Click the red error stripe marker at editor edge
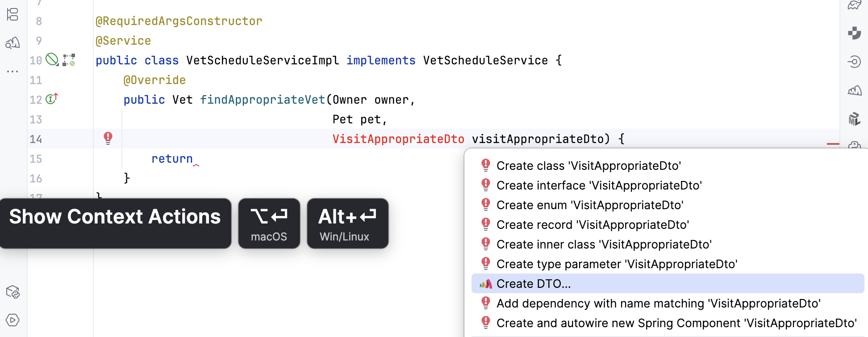The image size is (868, 337). click(833, 144)
